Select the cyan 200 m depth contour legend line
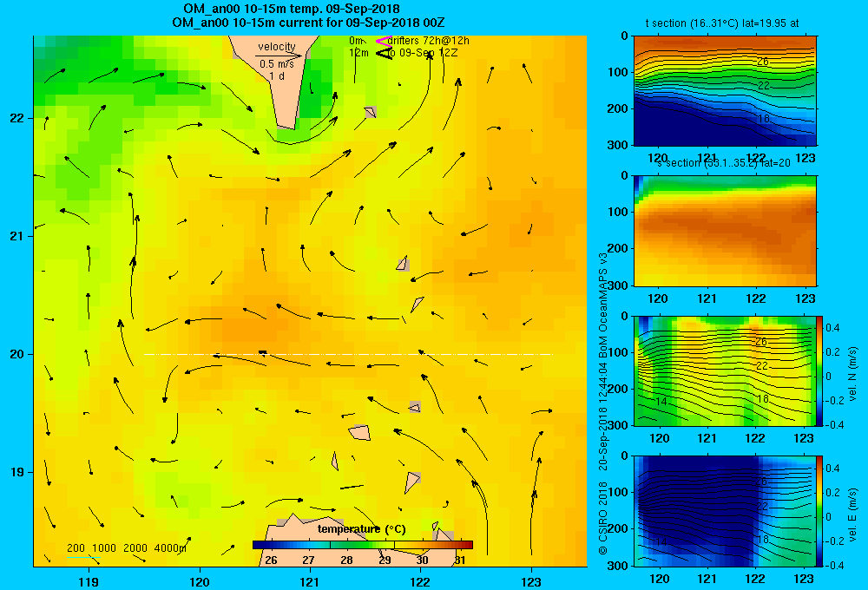 point(83,558)
